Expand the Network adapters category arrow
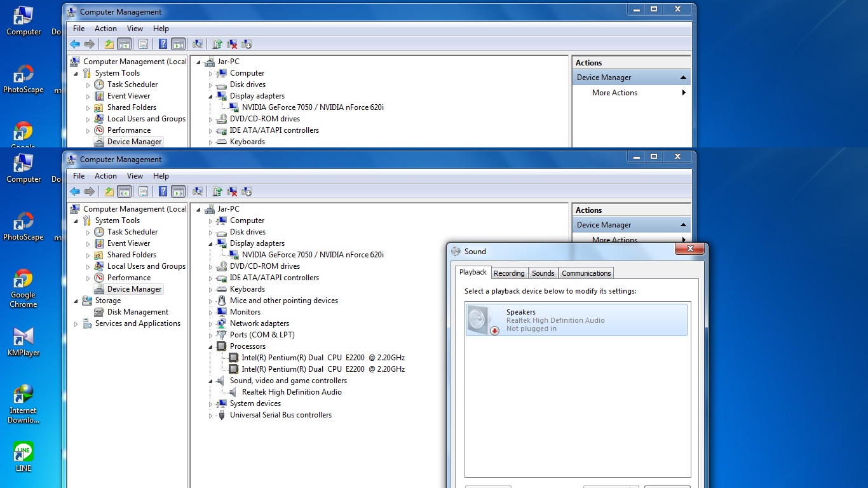 (210, 323)
